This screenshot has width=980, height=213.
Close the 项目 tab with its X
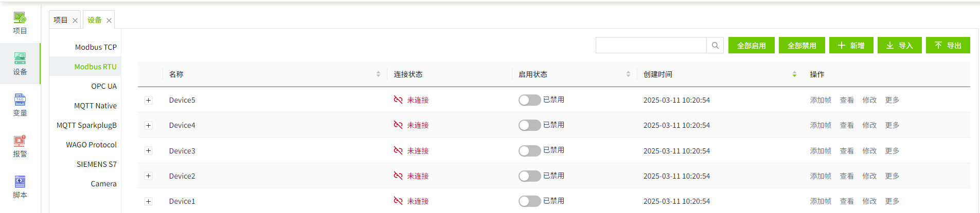(75, 21)
